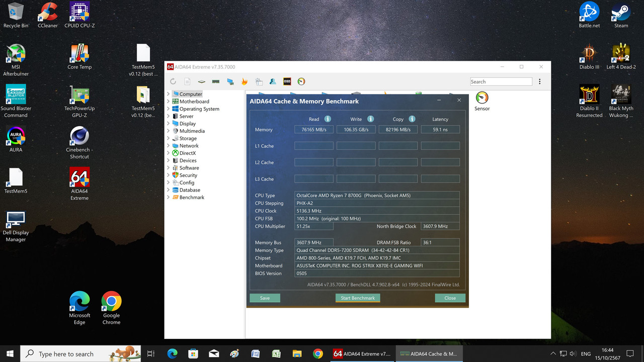Select Sound Blaster Command desktop icon
The width and height of the screenshot is (644, 362).
point(16,102)
